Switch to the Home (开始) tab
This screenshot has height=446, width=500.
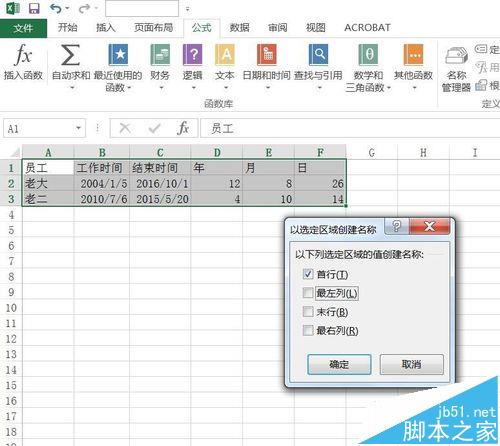pyautogui.click(x=68, y=28)
